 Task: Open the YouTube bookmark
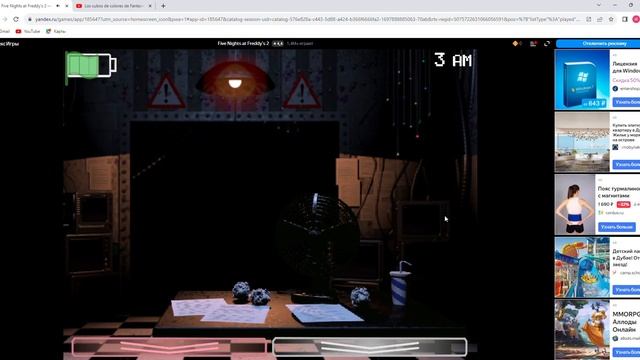point(28,31)
